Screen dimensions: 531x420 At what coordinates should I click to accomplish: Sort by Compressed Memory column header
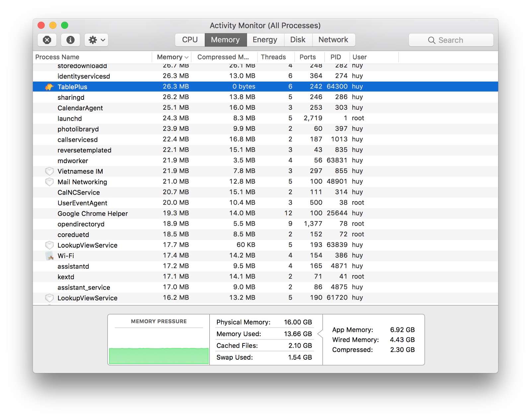pos(223,57)
